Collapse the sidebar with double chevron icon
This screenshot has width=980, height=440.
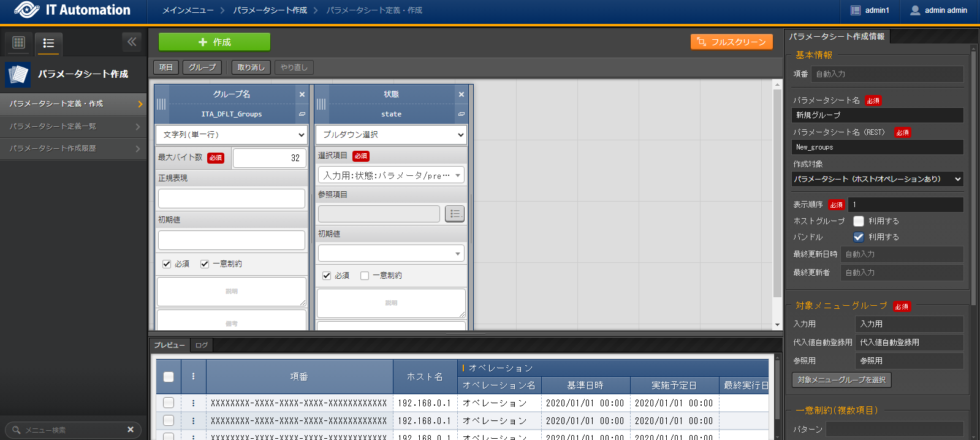pyautogui.click(x=132, y=42)
